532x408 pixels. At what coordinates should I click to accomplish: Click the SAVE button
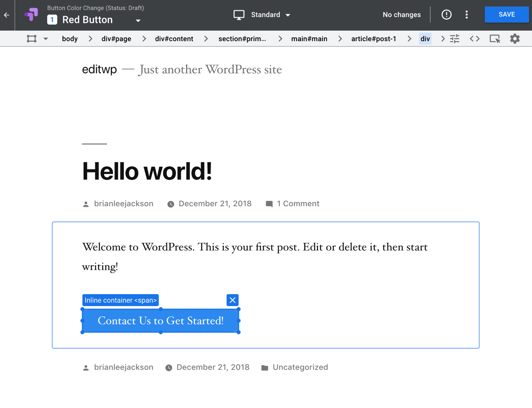coord(506,14)
